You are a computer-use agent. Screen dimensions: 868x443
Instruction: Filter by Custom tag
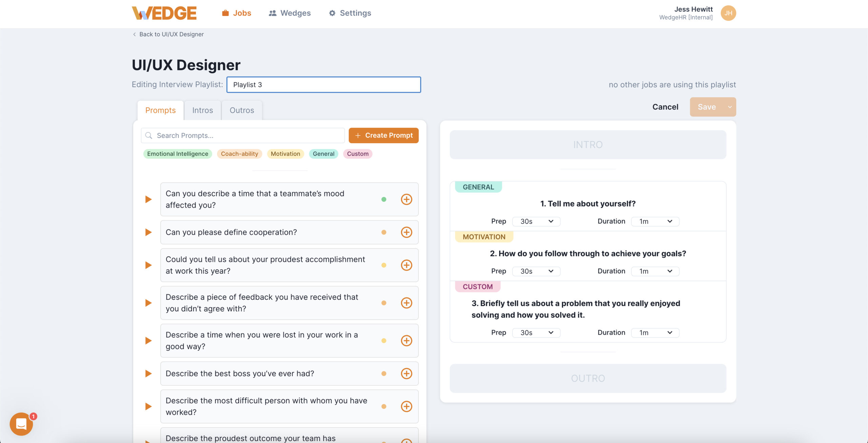358,154
